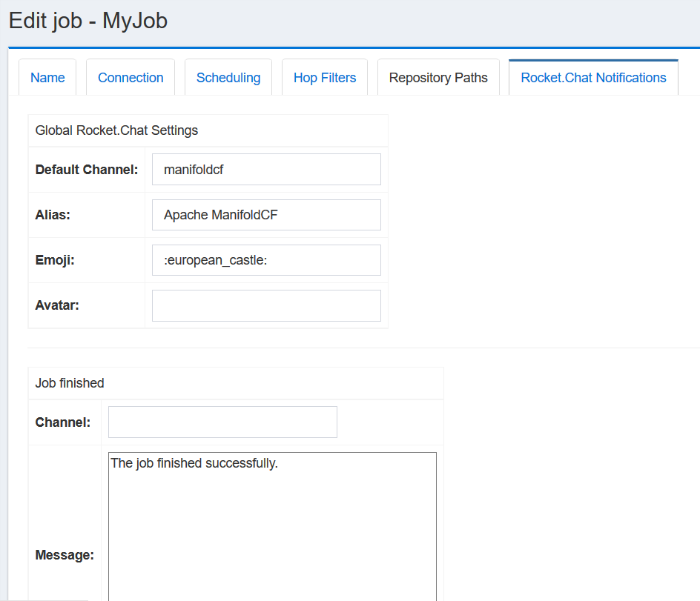This screenshot has height=601, width=700.
Task: Switch to the Connection tab
Action: coord(131,78)
